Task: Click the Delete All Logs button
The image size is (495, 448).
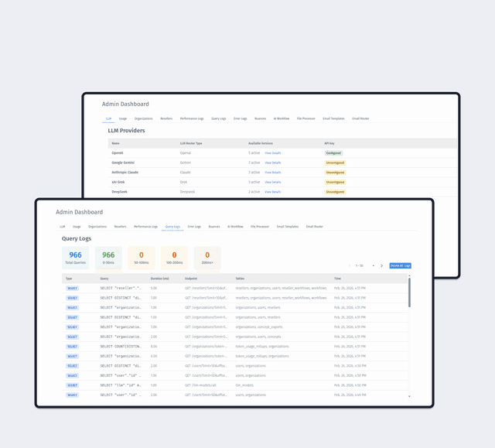Action: [400, 265]
